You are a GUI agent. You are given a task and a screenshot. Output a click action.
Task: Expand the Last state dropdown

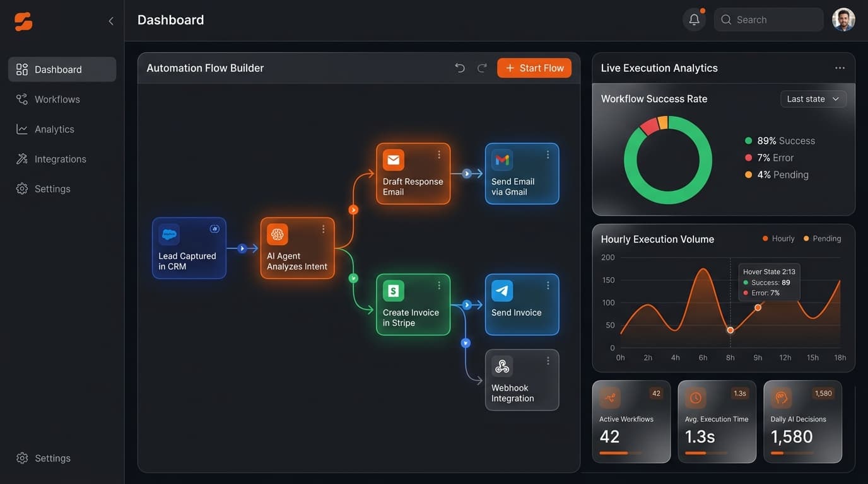pos(813,99)
